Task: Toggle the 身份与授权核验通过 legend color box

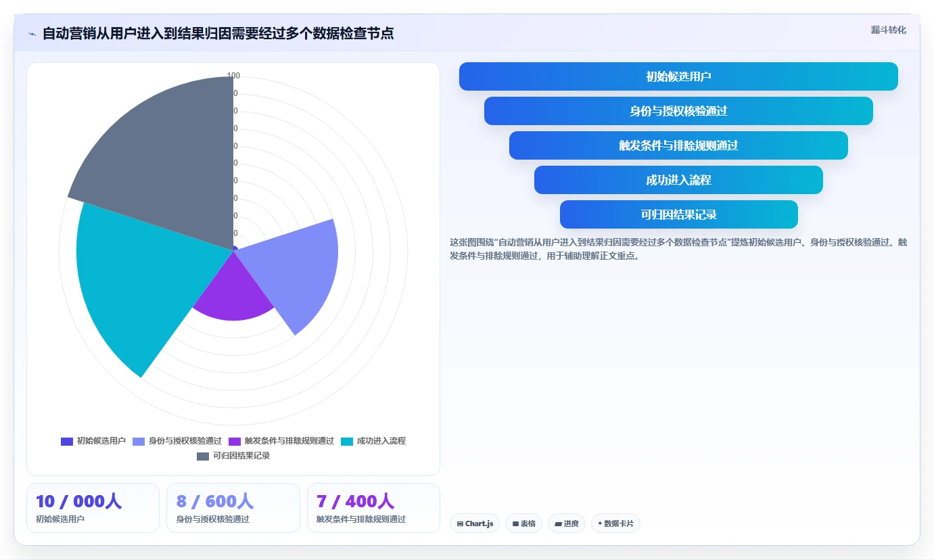Action: [x=139, y=441]
